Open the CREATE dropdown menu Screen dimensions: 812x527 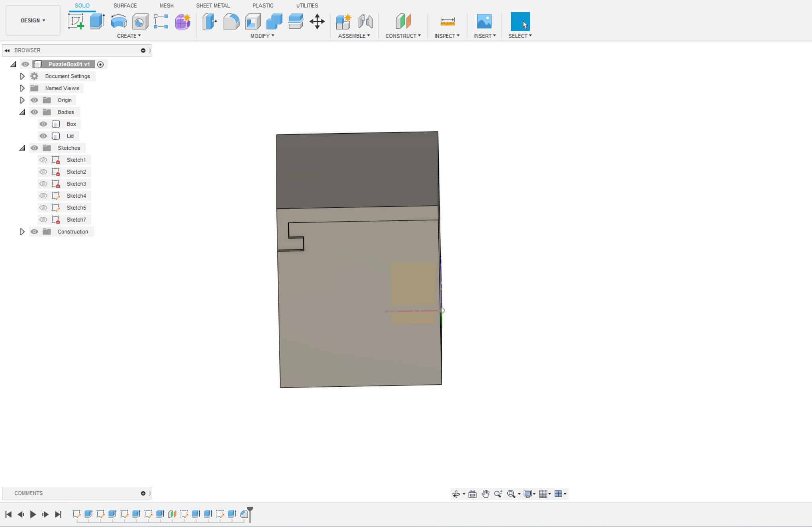[x=128, y=35]
